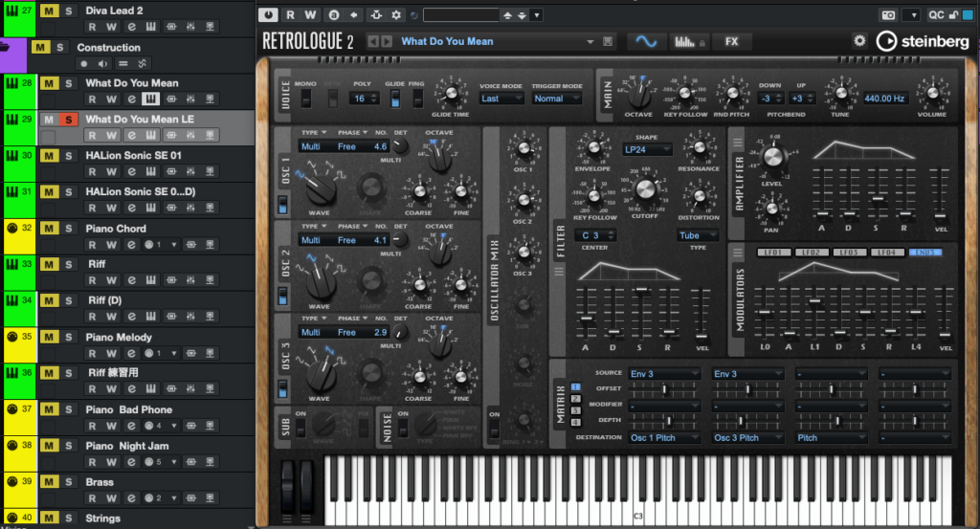The height and width of the screenshot is (529, 980).
Task: Solo the HALion Sonic SE 01 track
Action: (68, 156)
